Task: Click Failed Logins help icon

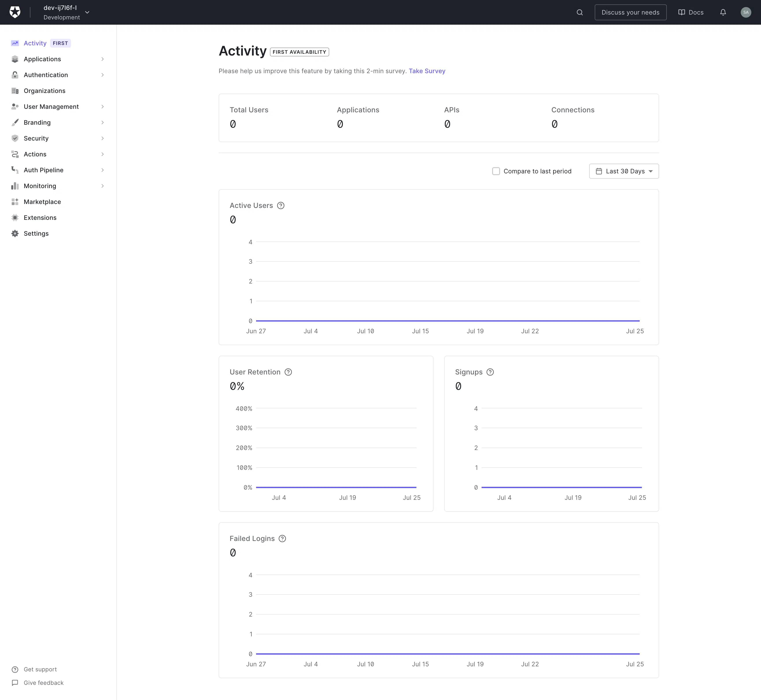Action: pos(282,539)
